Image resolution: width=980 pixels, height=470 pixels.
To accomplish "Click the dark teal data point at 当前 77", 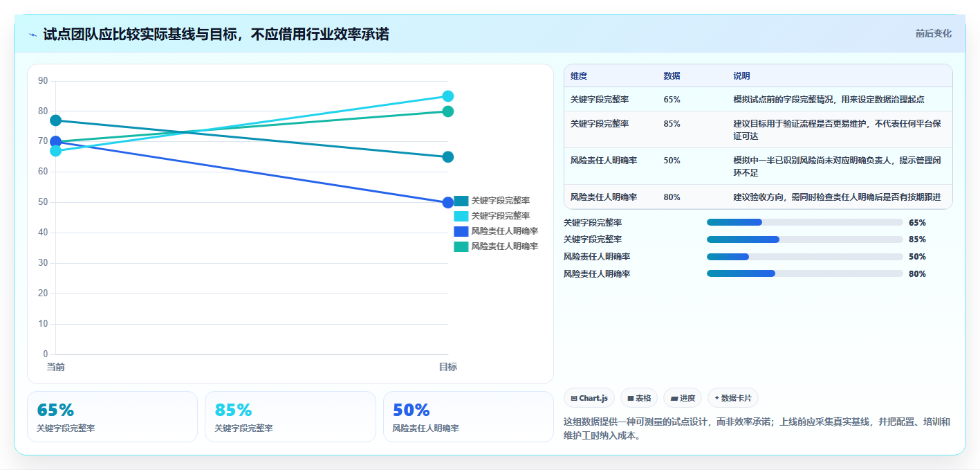I will point(56,120).
